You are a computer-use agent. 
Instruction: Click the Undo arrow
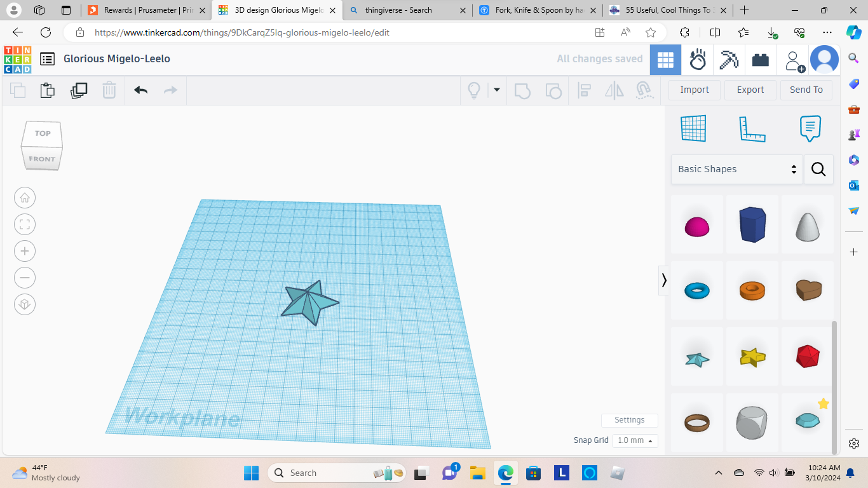(140, 90)
